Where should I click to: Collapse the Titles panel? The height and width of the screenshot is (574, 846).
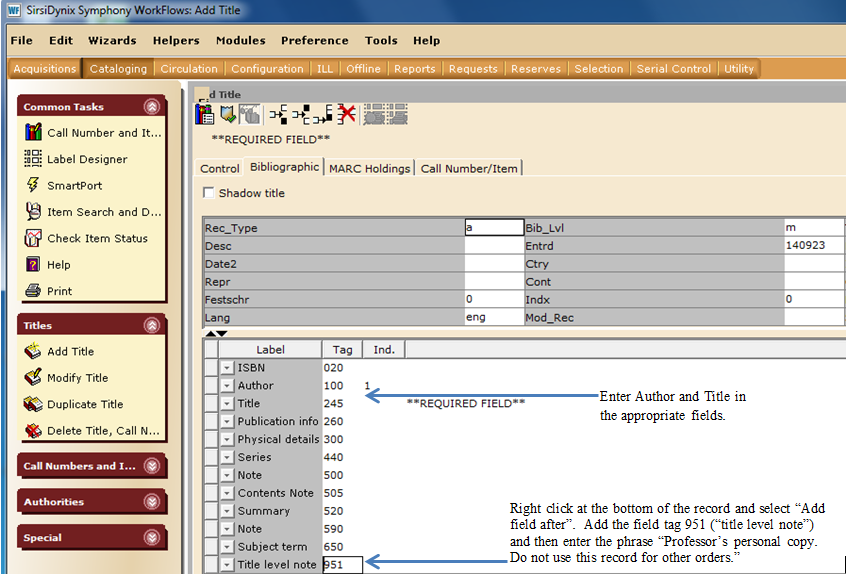pyautogui.click(x=152, y=325)
